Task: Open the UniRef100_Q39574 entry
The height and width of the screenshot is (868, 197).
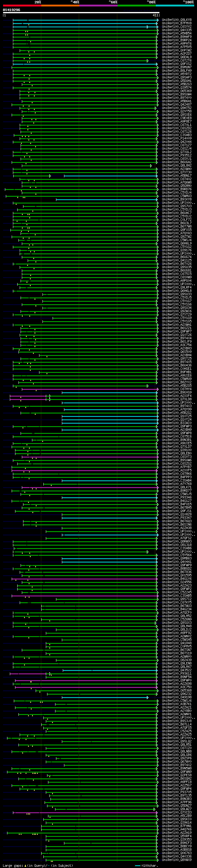Action: click(177, 88)
